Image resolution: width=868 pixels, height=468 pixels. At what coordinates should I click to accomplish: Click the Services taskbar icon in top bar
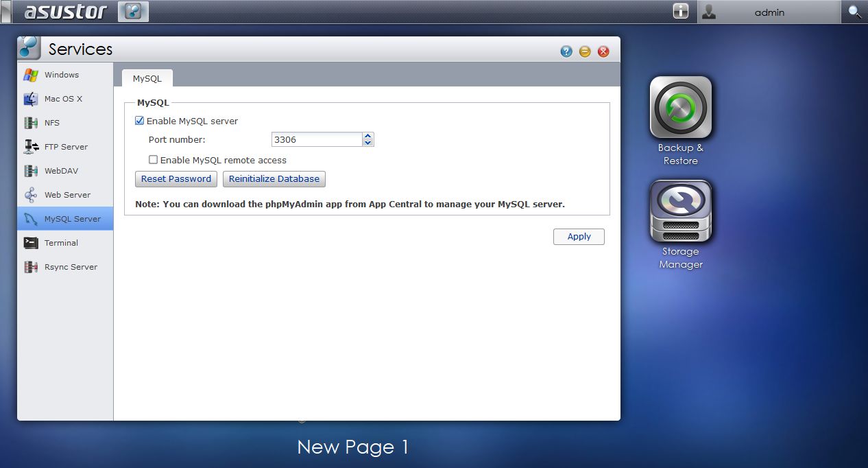(133, 12)
